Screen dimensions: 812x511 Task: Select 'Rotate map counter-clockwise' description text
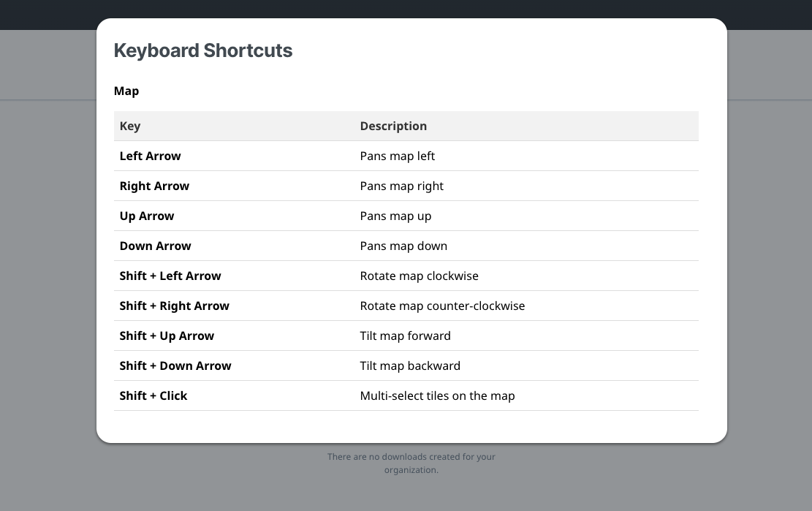(442, 306)
